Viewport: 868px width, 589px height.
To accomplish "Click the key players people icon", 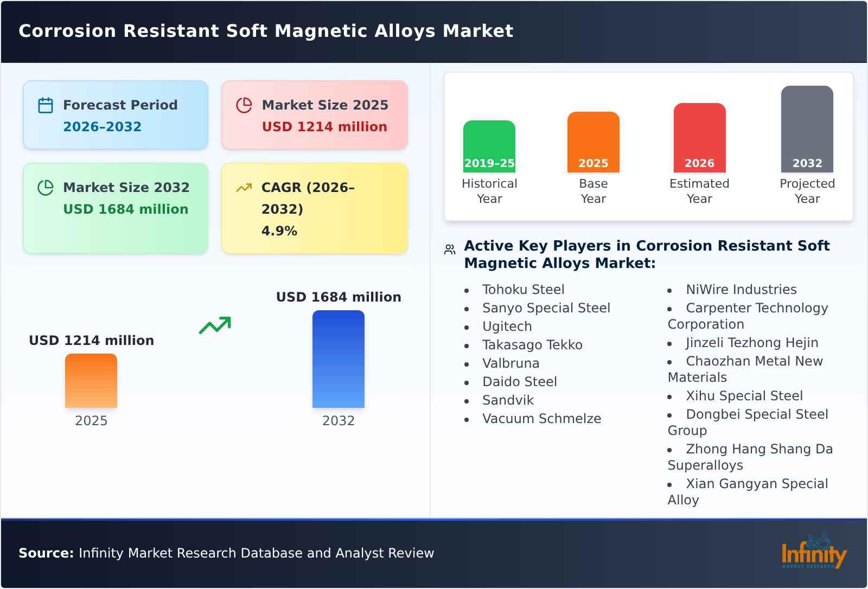I will coord(449,248).
